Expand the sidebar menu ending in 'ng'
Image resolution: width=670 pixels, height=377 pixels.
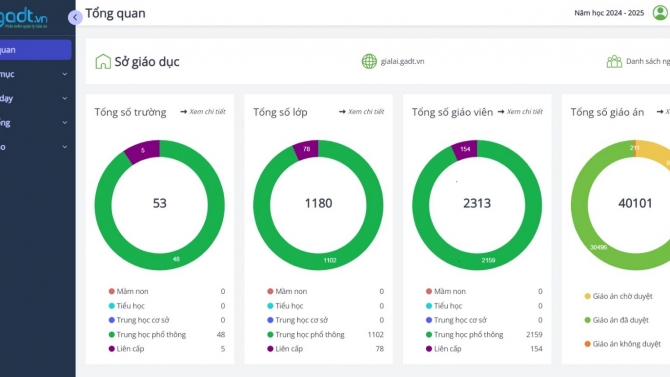34,123
